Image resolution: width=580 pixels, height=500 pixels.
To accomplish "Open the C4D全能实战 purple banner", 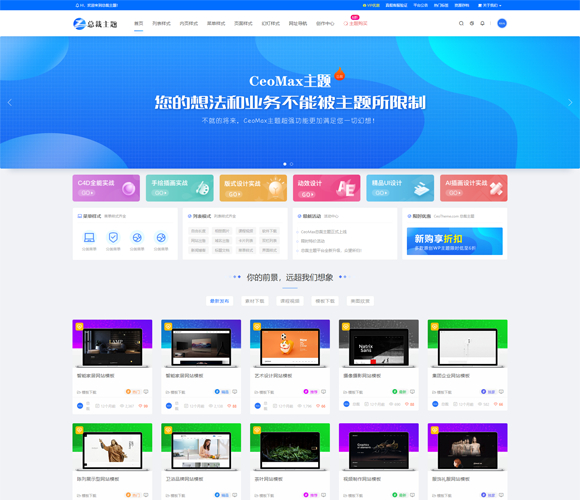I will click(x=106, y=188).
